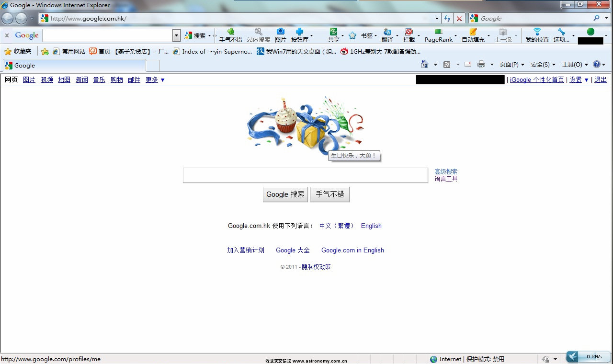Click the star bookmark icon on toolbar
The image size is (613, 364).
click(x=352, y=35)
